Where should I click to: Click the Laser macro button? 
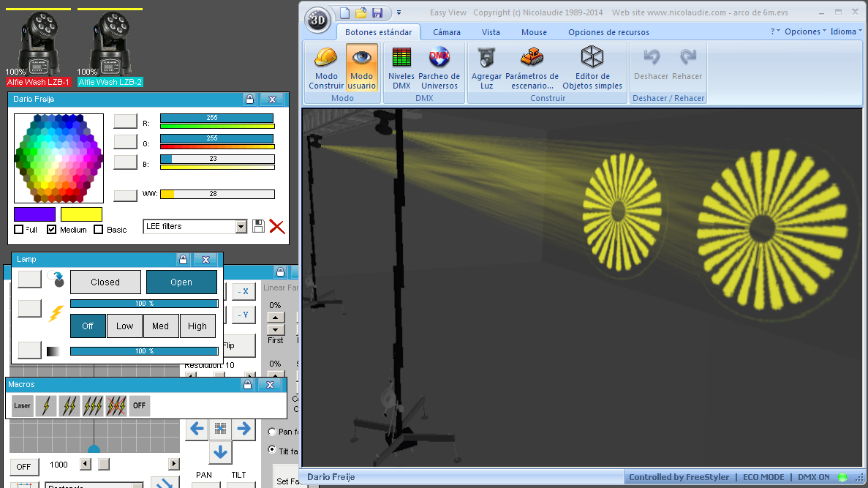tap(23, 405)
